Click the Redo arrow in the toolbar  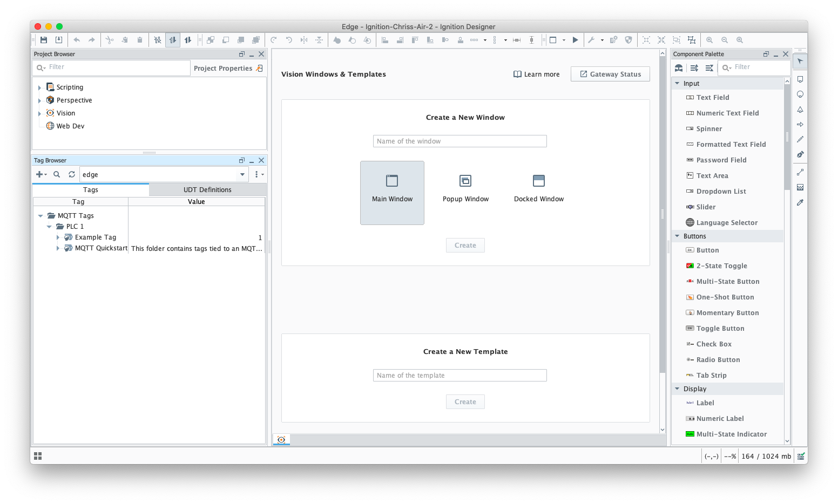click(92, 40)
